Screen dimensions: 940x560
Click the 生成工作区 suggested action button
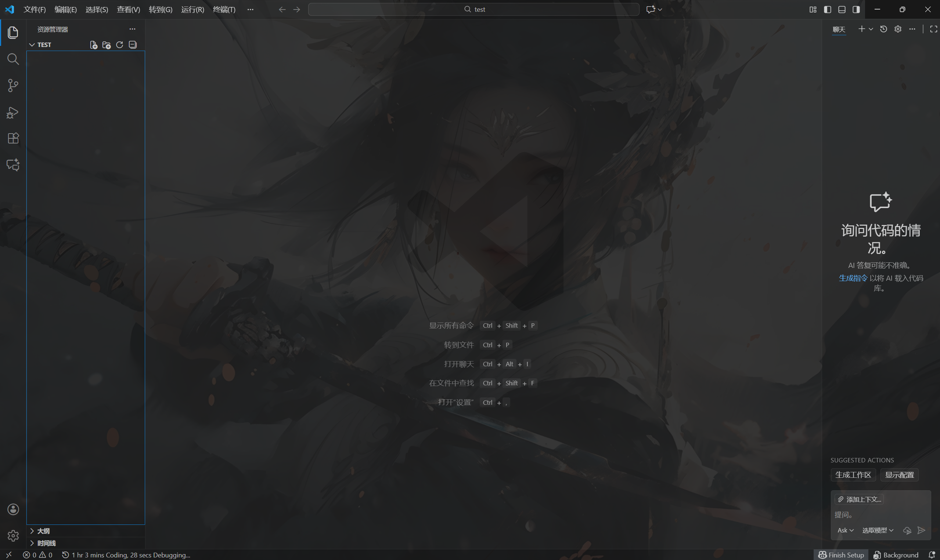pos(853,475)
